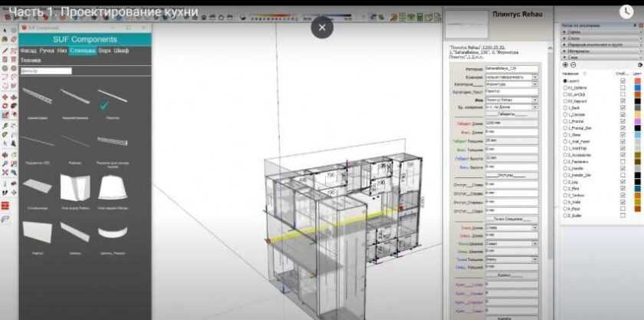This screenshot has height=320, width=644.
Task: Click the remove layer minus icon
Action: (573, 65)
